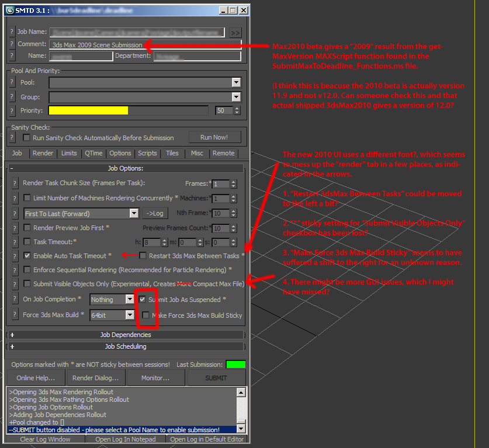
Task: Click Clear Log Window
Action: click(45, 439)
